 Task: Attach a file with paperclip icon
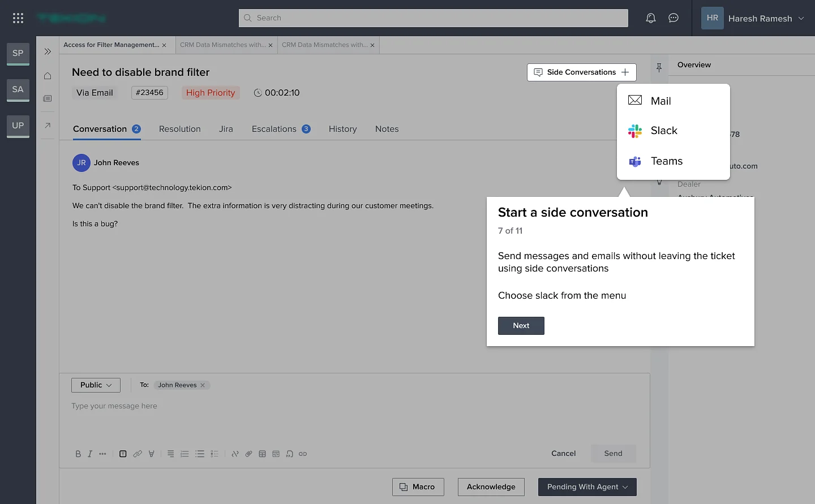tap(248, 454)
